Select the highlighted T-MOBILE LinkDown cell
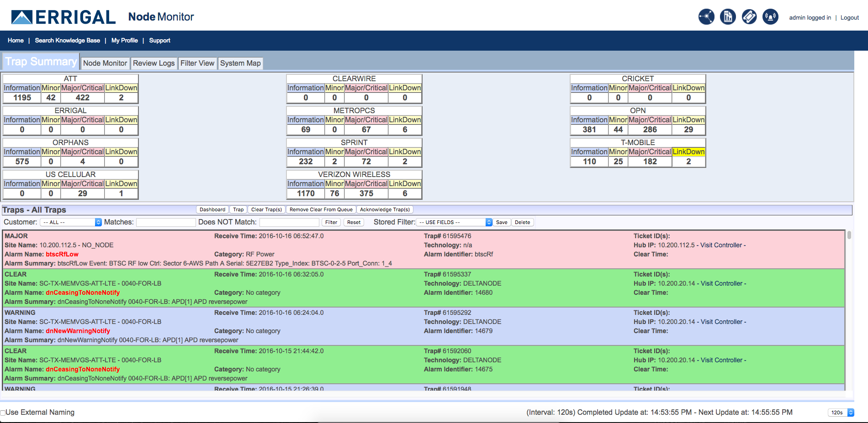This screenshot has width=868, height=423. pos(688,152)
